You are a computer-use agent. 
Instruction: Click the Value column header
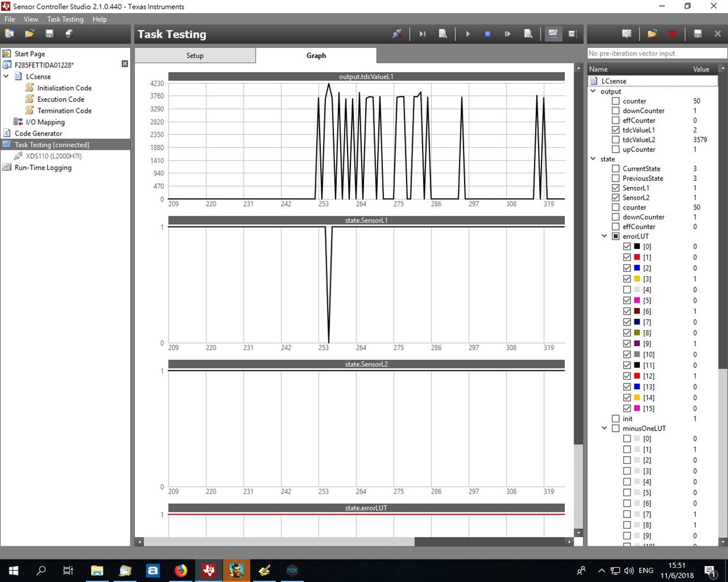(701, 69)
